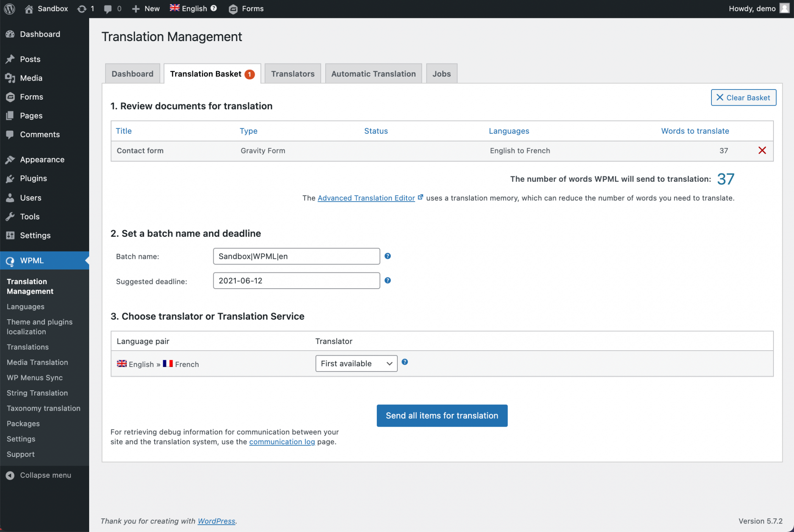Click the communication log link
This screenshot has width=794, height=532.
(282, 442)
